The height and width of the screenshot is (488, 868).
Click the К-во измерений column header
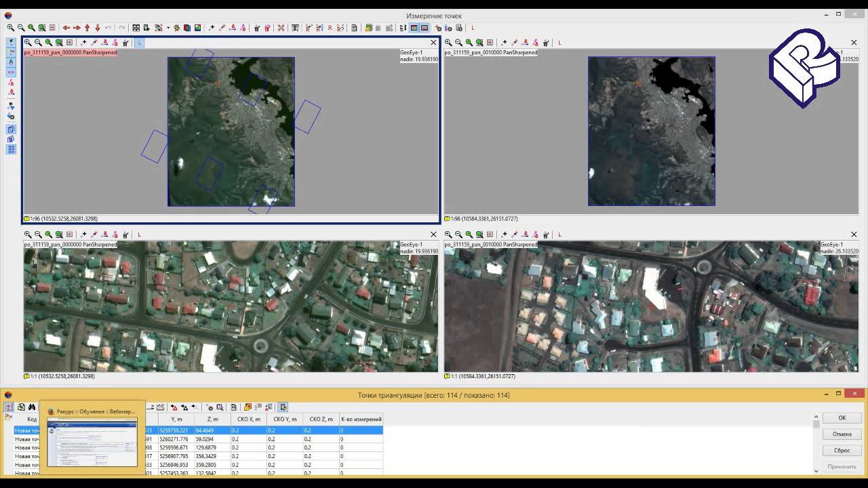click(x=361, y=419)
